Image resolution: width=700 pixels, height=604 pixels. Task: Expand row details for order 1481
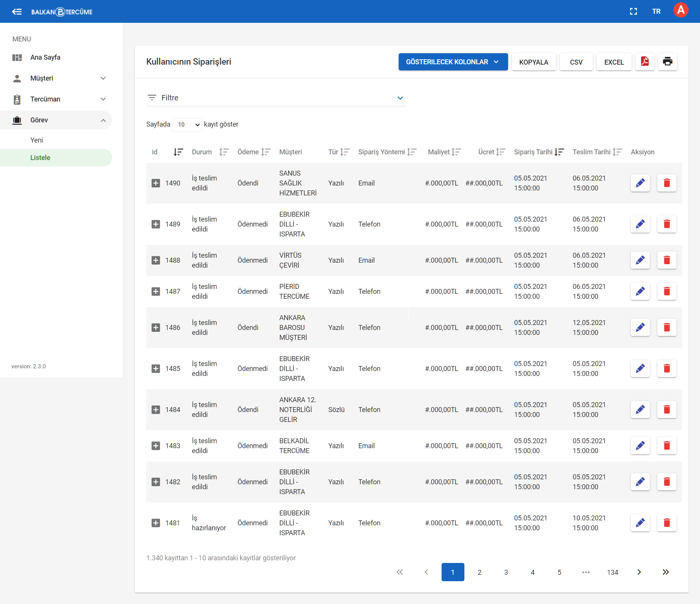point(156,523)
